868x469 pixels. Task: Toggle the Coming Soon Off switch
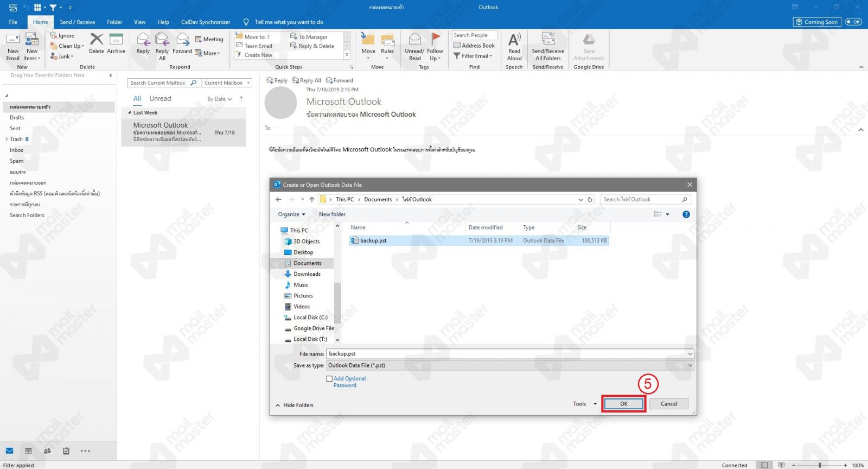click(853, 22)
